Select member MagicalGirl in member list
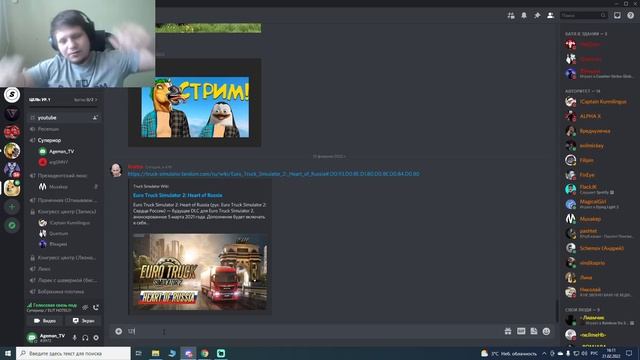Image resolution: width=640 pixels, height=360 pixels. click(x=598, y=204)
